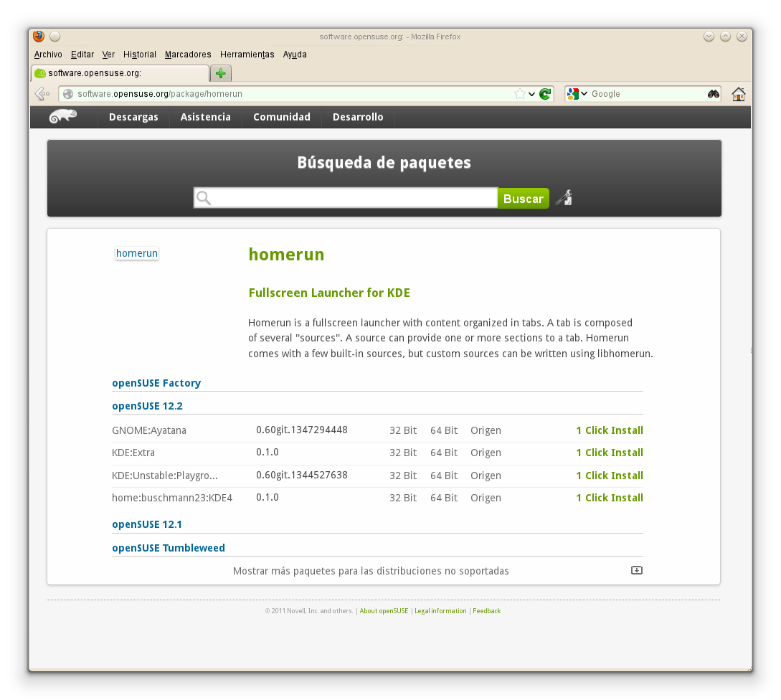
Task: Open the address bar history dropdown arrow
Action: (x=531, y=94)
